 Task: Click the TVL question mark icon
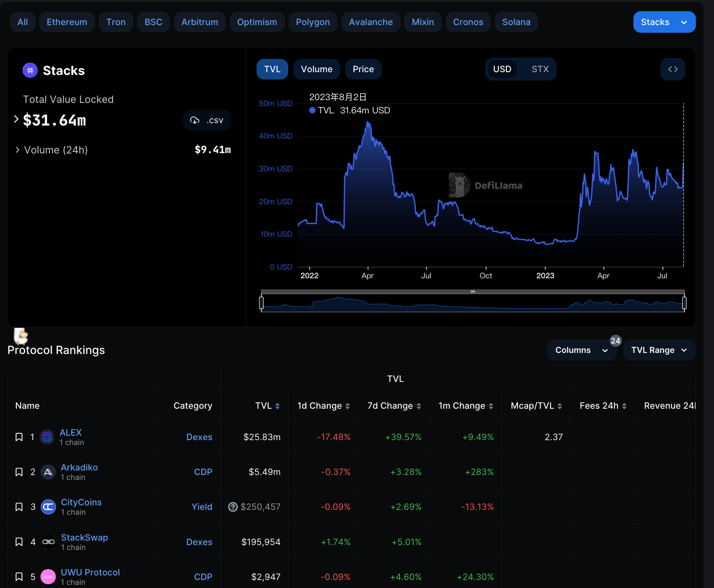point(232,507)
